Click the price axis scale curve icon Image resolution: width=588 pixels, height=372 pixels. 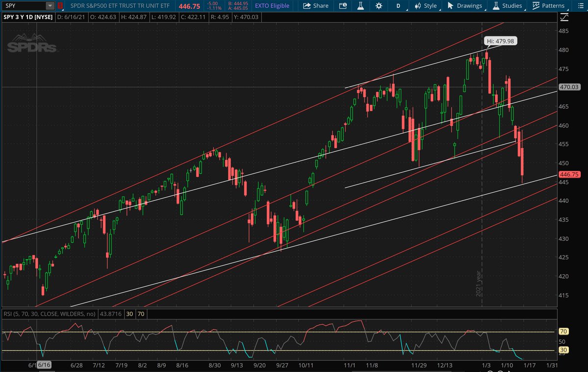point(565,17)
